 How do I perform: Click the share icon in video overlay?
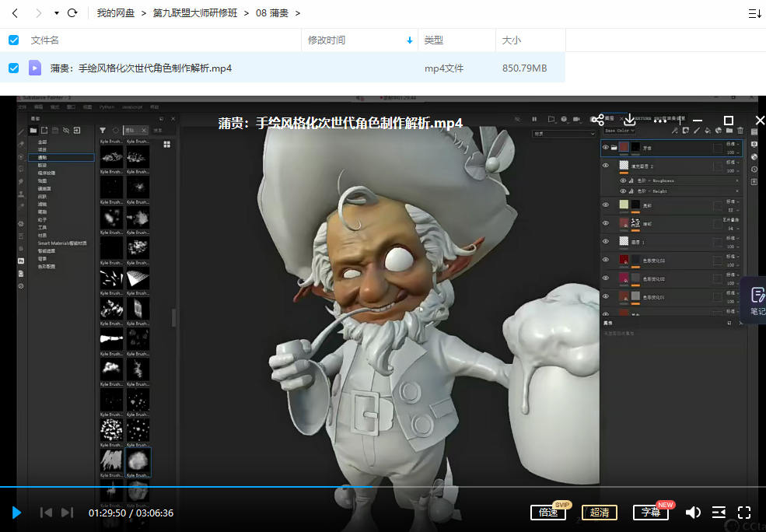click(x=597, y=120)
